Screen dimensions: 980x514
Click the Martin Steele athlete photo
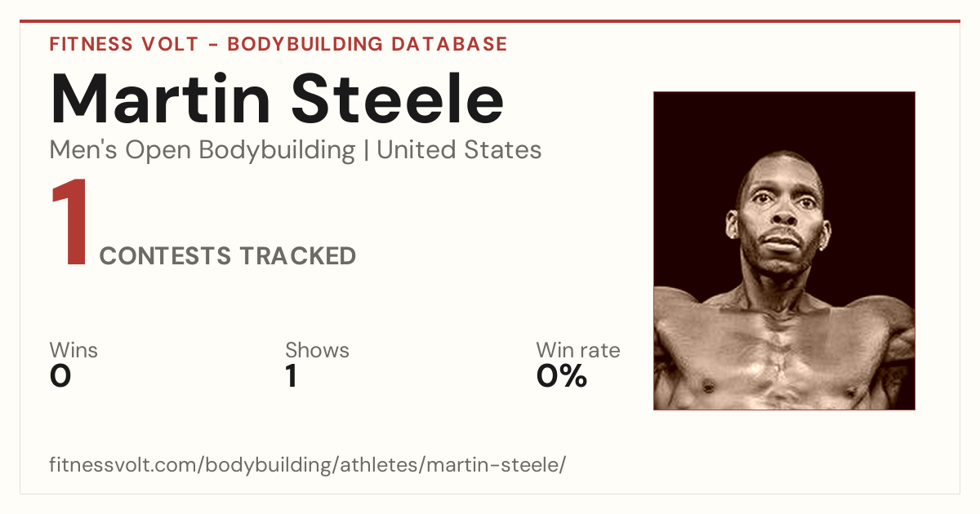[784, 250]
